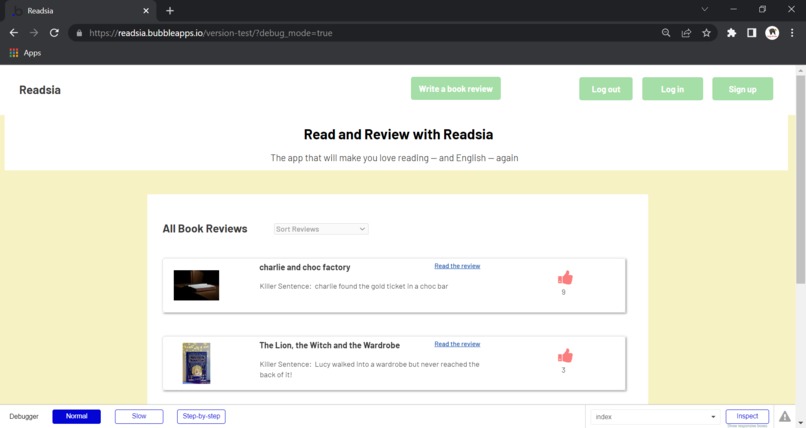Screen dimensions: 806x428
Task: Restore down the browser window
Action: click(762, 9)
